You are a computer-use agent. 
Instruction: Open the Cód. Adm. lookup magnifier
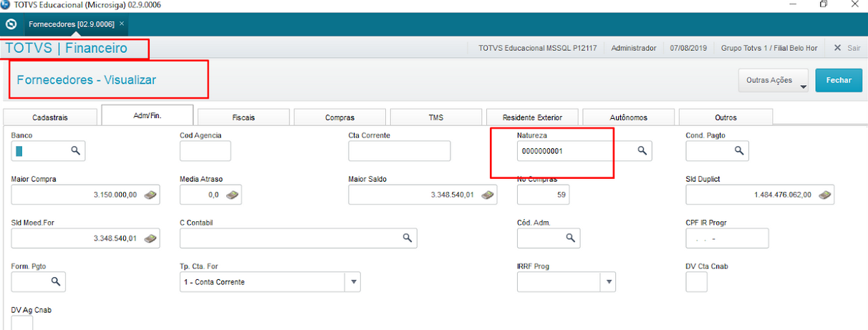coord(570,238)
